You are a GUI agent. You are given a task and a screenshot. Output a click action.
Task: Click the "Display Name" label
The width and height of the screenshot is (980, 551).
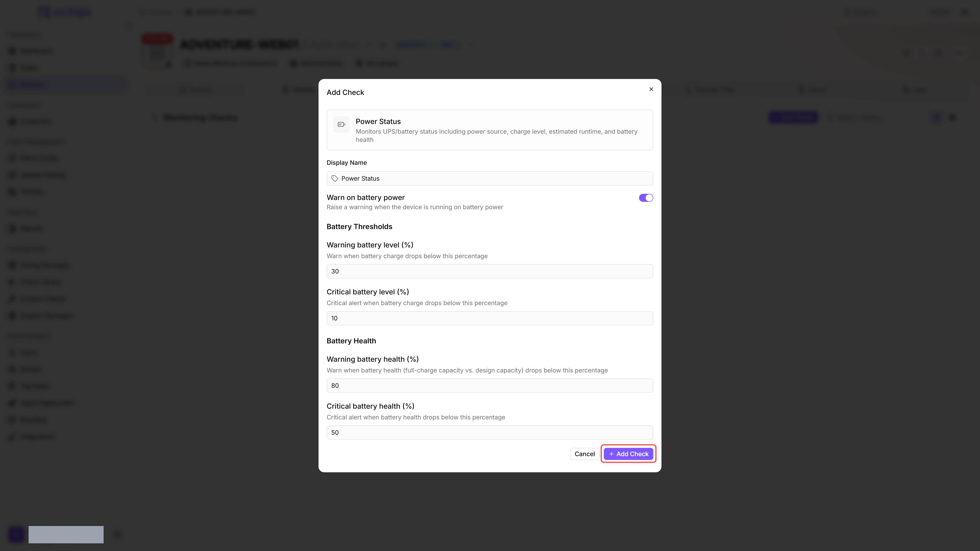point(347,162)
